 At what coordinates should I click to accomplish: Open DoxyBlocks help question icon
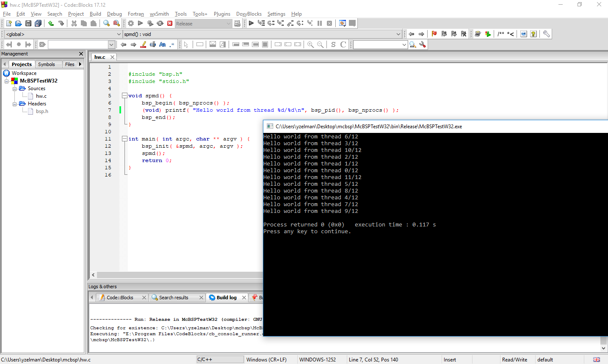(x=533, y=34)
